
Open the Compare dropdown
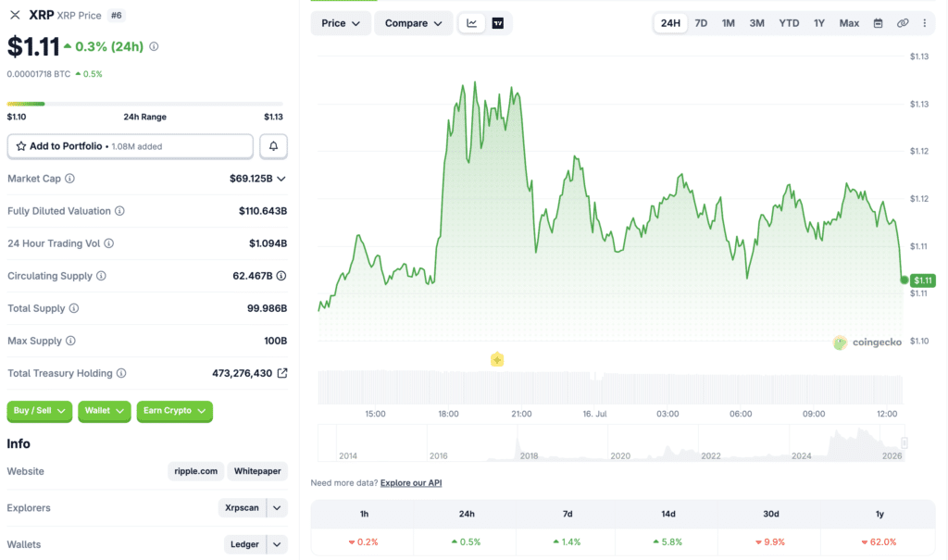coord(413,23)
